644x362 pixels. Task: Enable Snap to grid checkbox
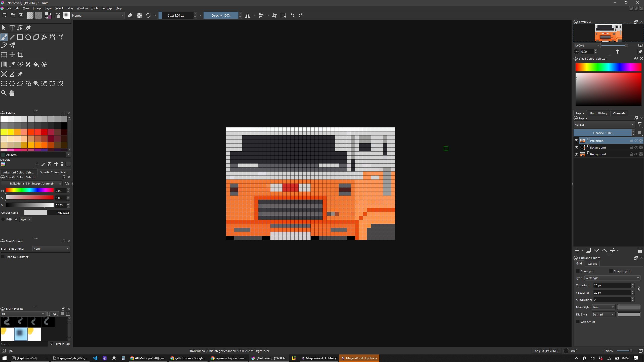pos(611,271)
